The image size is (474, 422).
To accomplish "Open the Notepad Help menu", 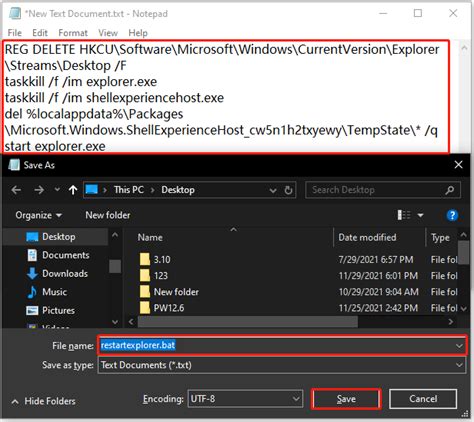I will 138,33.
